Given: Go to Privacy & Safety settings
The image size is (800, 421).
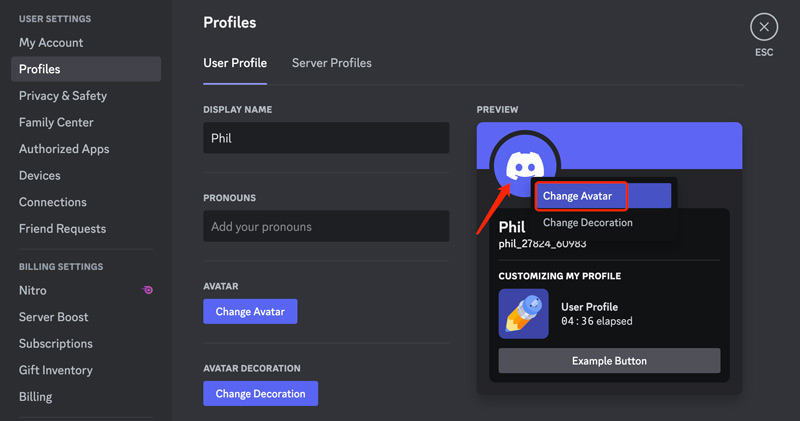Looking at the screenshot, I should pos(63,96).
